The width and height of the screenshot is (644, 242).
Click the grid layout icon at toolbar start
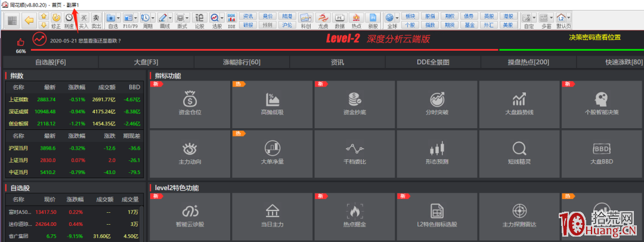13,20
